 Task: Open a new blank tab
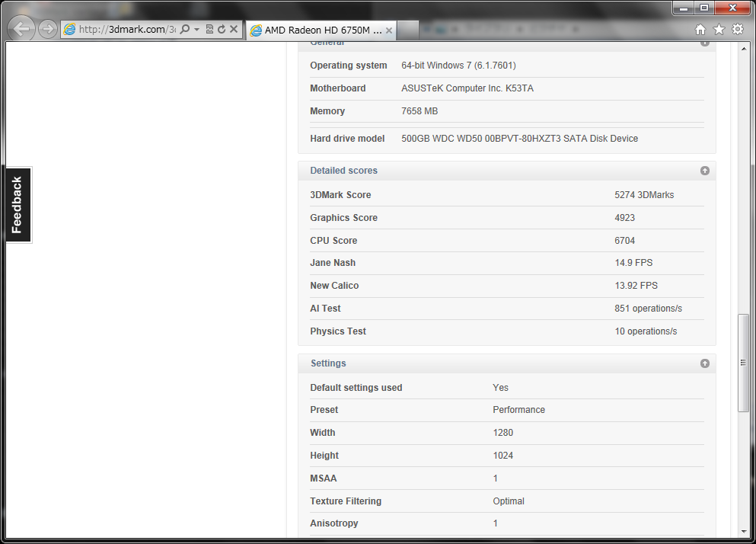tap(408, 30)
